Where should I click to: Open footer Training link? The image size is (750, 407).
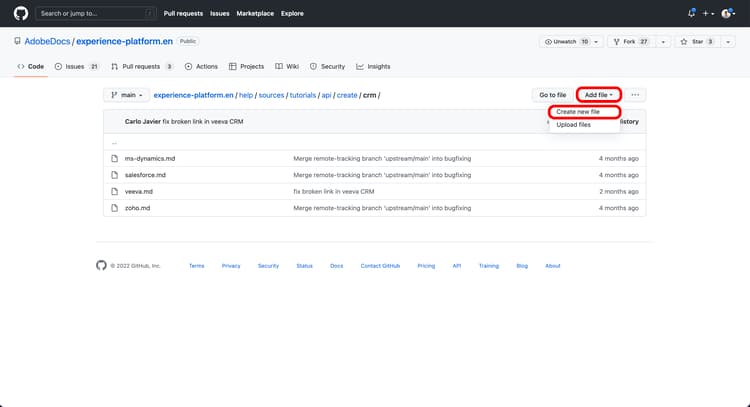489,266
